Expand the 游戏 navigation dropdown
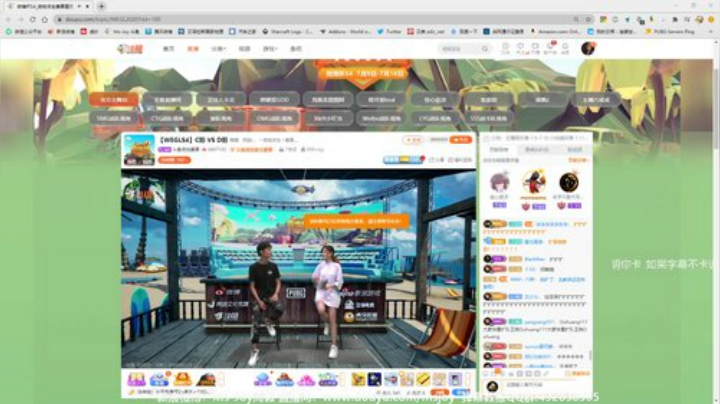Image resolution: width=720 pixels, height=404 pixels. coord(270,49)
